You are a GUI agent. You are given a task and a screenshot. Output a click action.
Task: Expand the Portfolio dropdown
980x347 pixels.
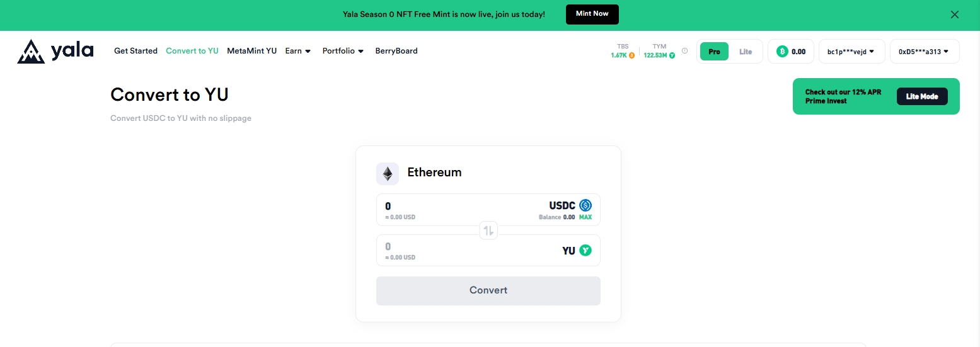point(343,51)
